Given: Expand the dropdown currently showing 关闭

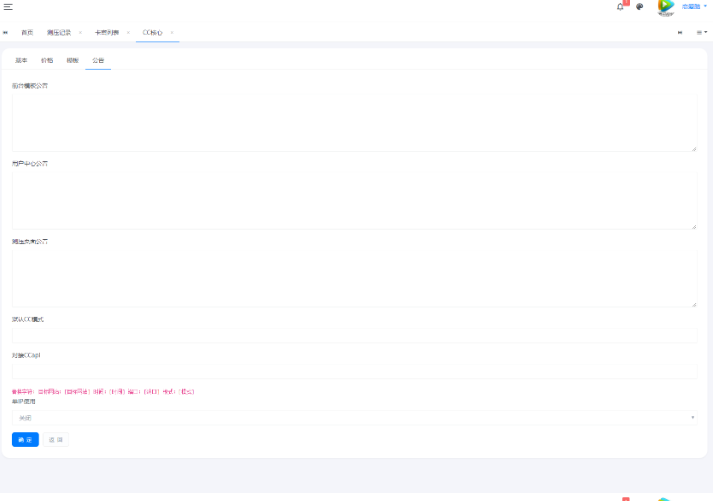Looking at the screenshot, I should pyautogui.click(x=355, y=417).
